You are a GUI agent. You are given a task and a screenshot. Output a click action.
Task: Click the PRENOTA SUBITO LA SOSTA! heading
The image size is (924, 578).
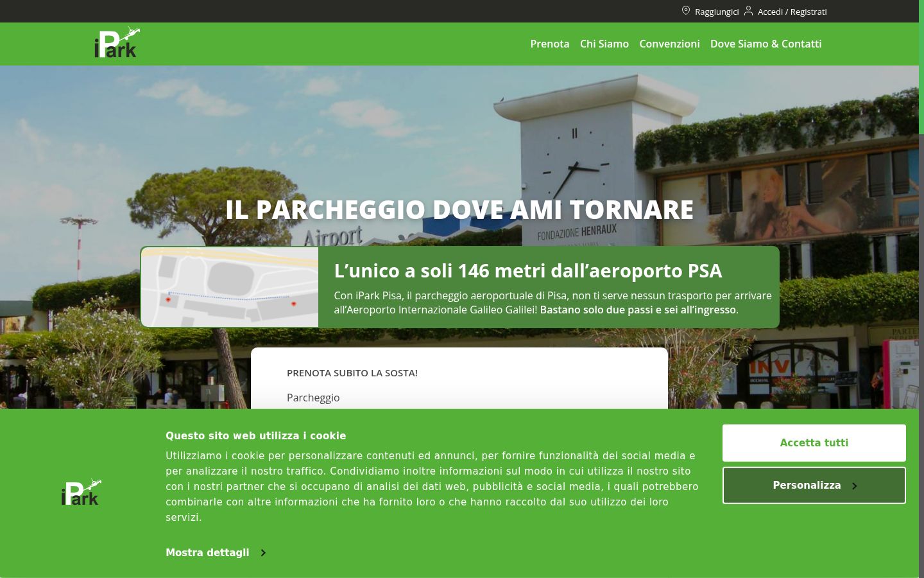click(x=352, y=372)
